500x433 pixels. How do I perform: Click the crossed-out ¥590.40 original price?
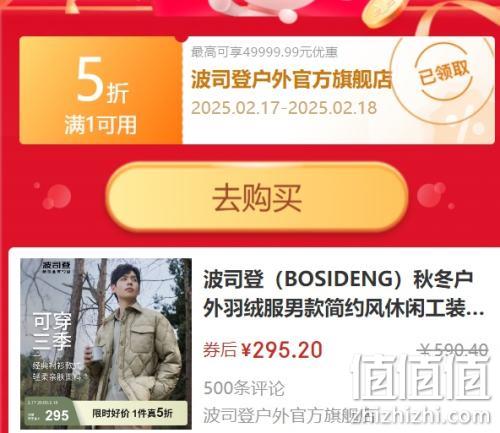pos(454,350)
